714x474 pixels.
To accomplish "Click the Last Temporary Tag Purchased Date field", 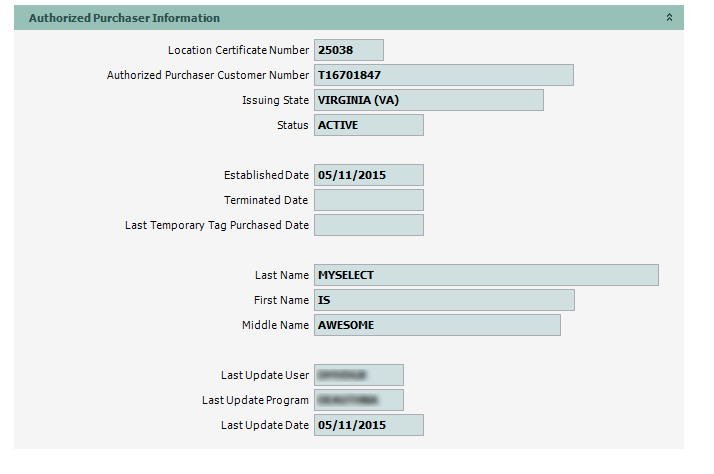I will pyautogui.click(x=368, y=225).
